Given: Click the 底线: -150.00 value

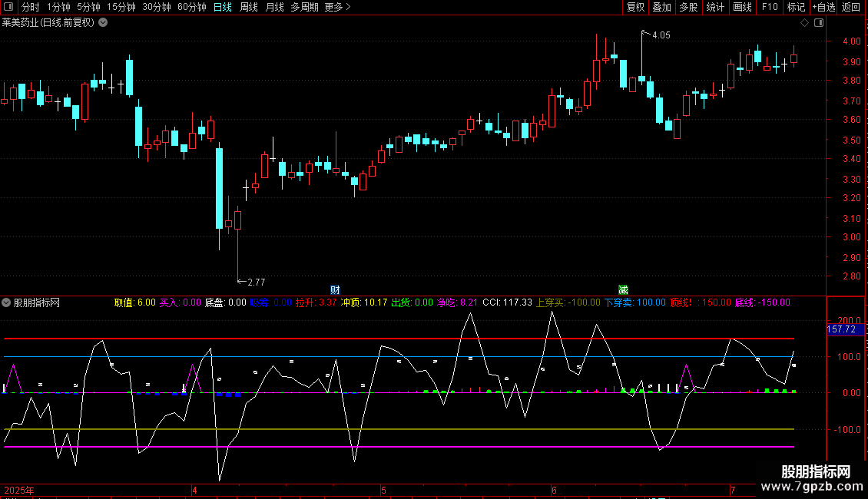Looking at the screenshot, I should 762,302.
